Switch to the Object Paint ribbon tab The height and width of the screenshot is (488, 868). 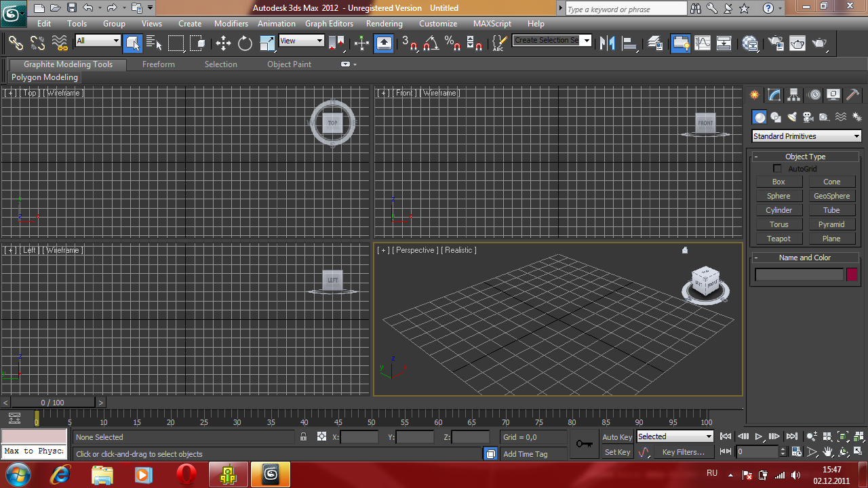(290, 64)
